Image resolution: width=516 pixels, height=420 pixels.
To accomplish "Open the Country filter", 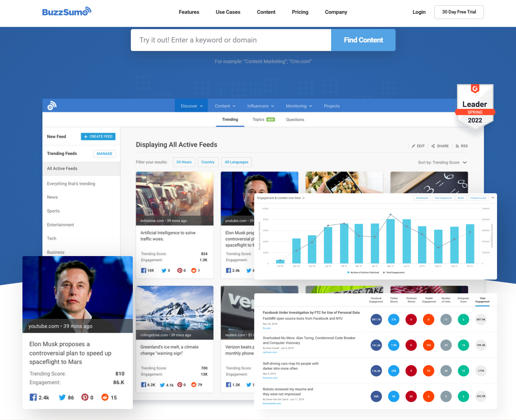I will (x=208, y=162).
